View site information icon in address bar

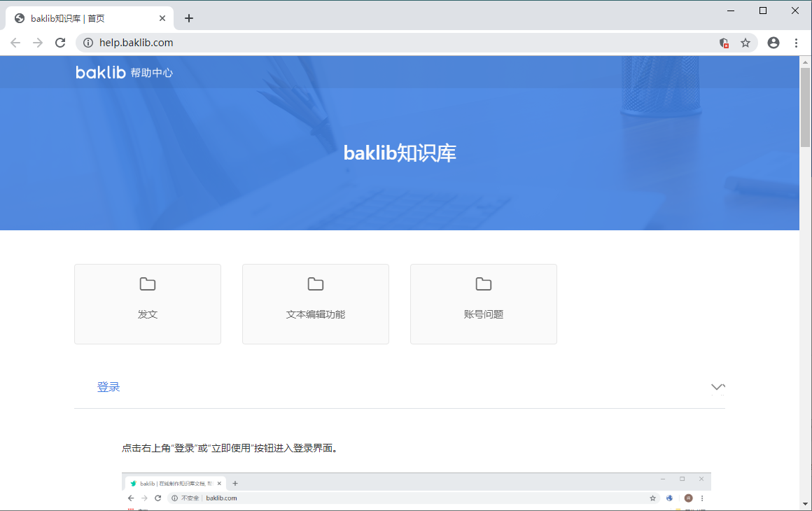click(89, 43)
